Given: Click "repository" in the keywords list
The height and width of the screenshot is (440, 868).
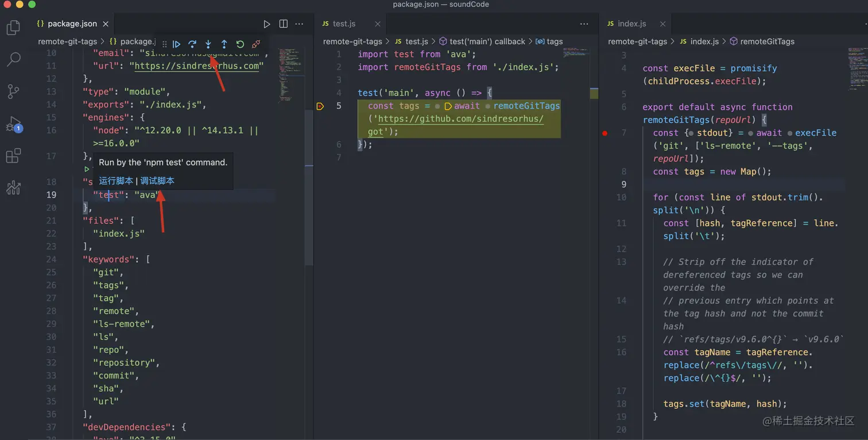Looking at the screenshot, I should tap(126, 363).
